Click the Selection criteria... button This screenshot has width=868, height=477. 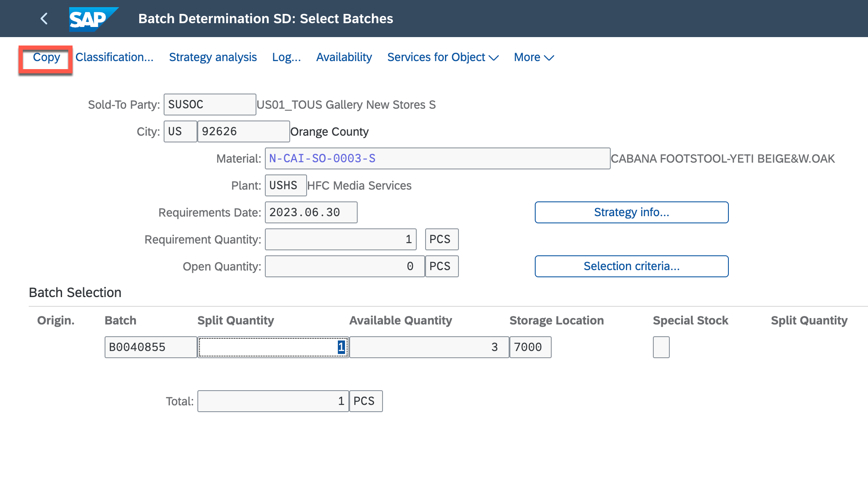point(631,266)
